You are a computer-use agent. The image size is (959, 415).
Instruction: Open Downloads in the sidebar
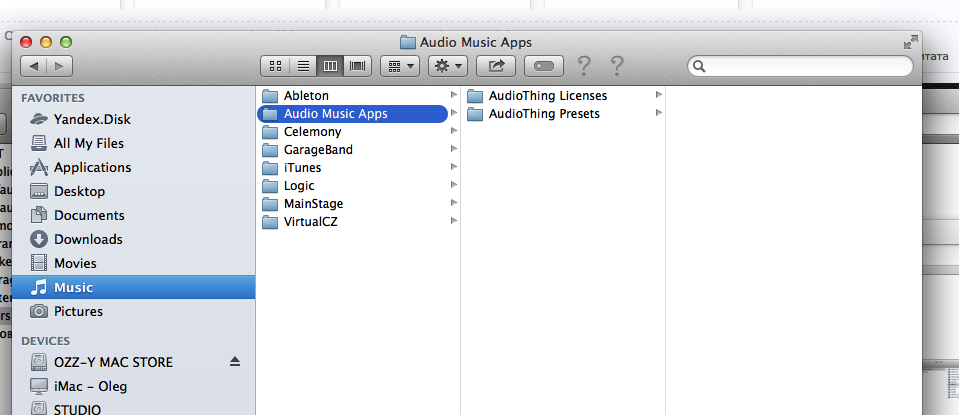coord(133,239)
